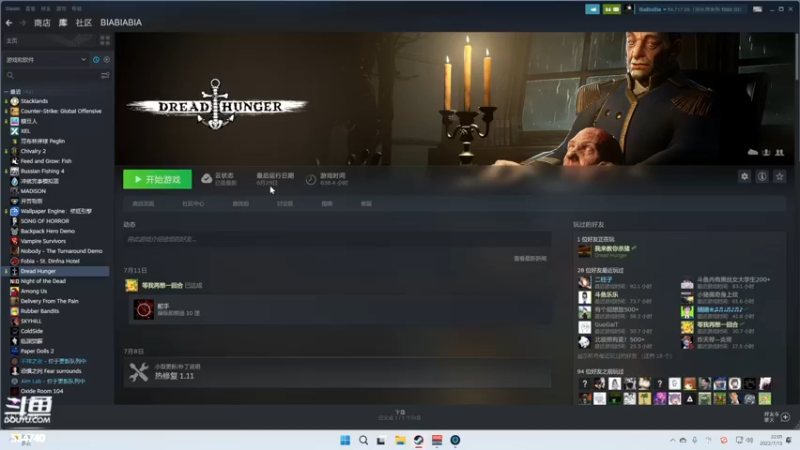Select Chivalry 2 in library list

(33, 151)
